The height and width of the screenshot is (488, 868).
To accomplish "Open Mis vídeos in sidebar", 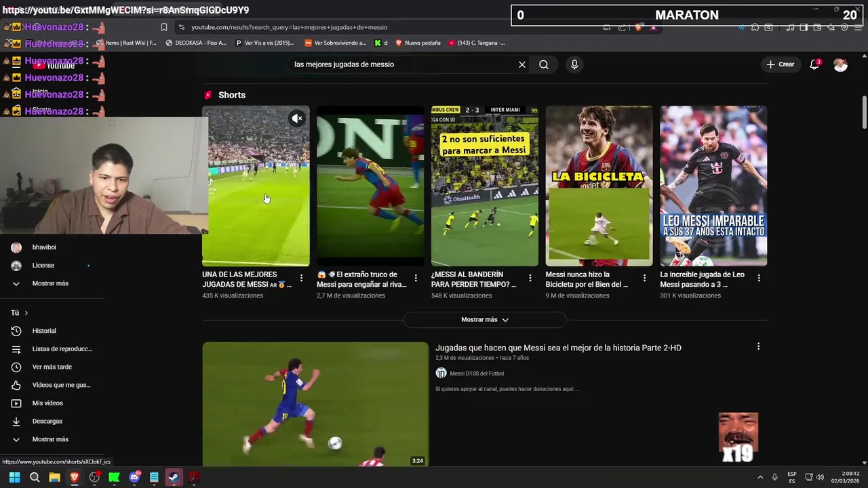I will (47, 403).
